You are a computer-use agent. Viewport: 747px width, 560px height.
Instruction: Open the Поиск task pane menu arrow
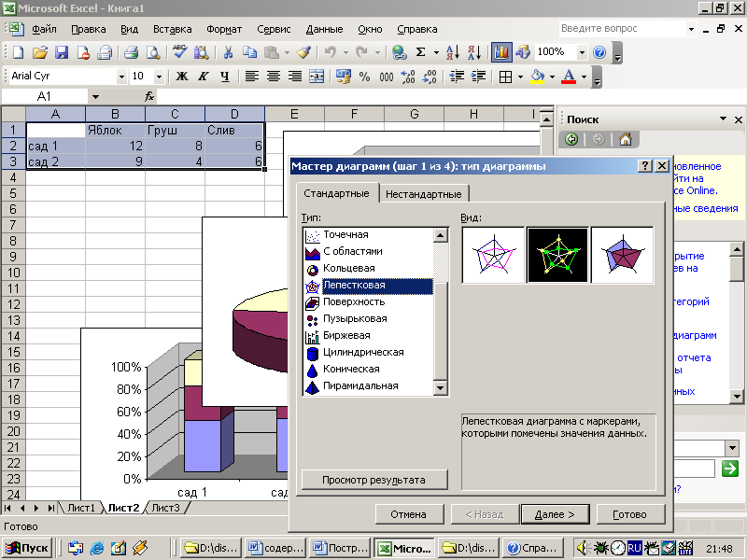click(723, 119)
